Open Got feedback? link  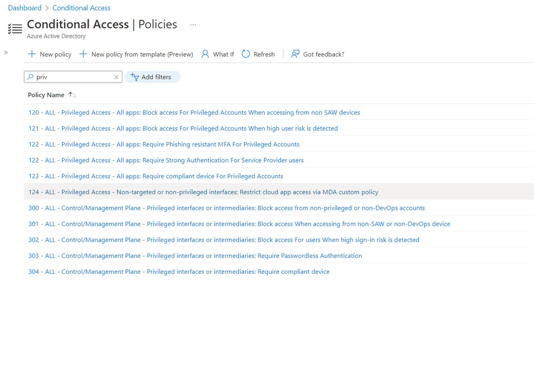click(x=317, y=54)
